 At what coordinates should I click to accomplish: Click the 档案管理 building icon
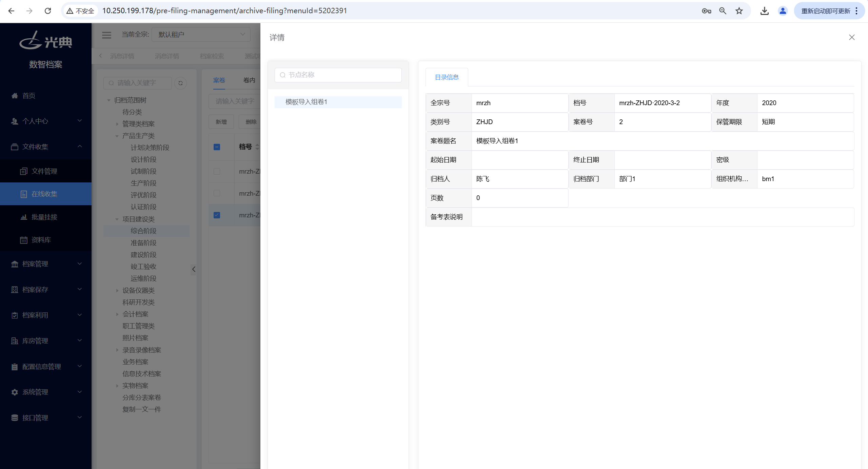(x=15, y=264)
